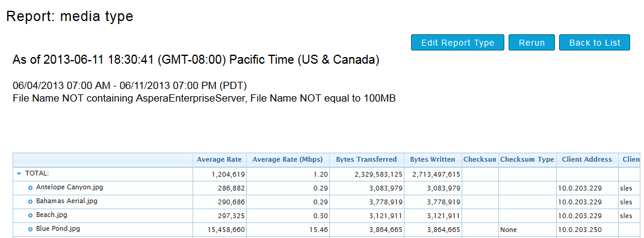
Task: Sort by Average Rate column header
Action: pos(219,160)
